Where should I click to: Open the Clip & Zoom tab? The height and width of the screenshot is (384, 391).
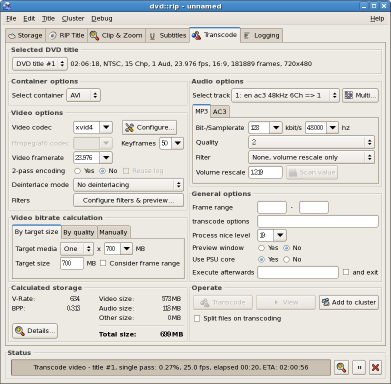116,35
